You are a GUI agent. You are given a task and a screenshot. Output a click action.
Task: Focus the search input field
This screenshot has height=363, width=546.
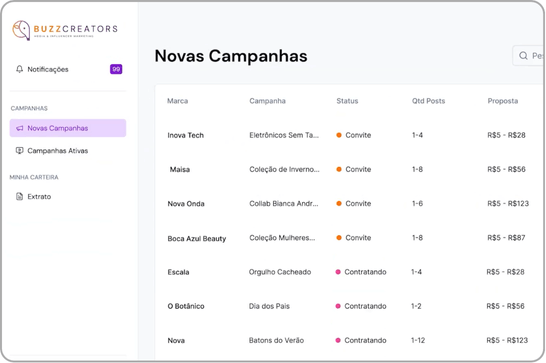(x=529, y=56)
